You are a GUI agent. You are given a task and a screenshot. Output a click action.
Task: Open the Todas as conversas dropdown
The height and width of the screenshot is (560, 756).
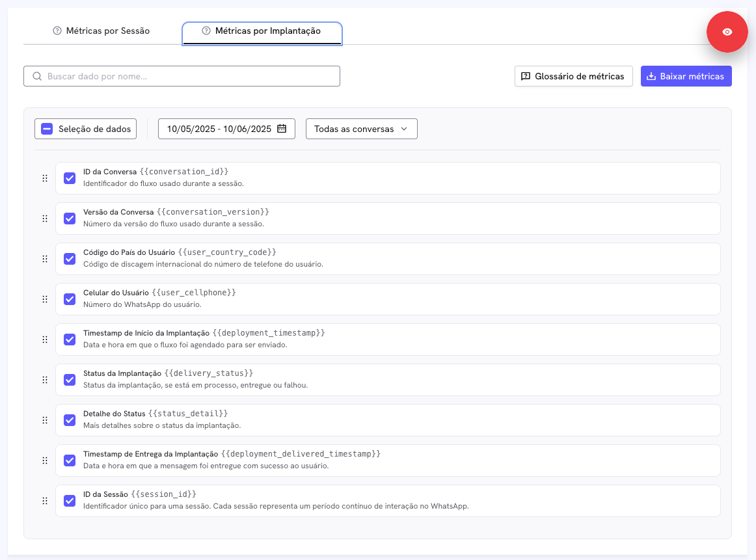[x=361, y=128]
